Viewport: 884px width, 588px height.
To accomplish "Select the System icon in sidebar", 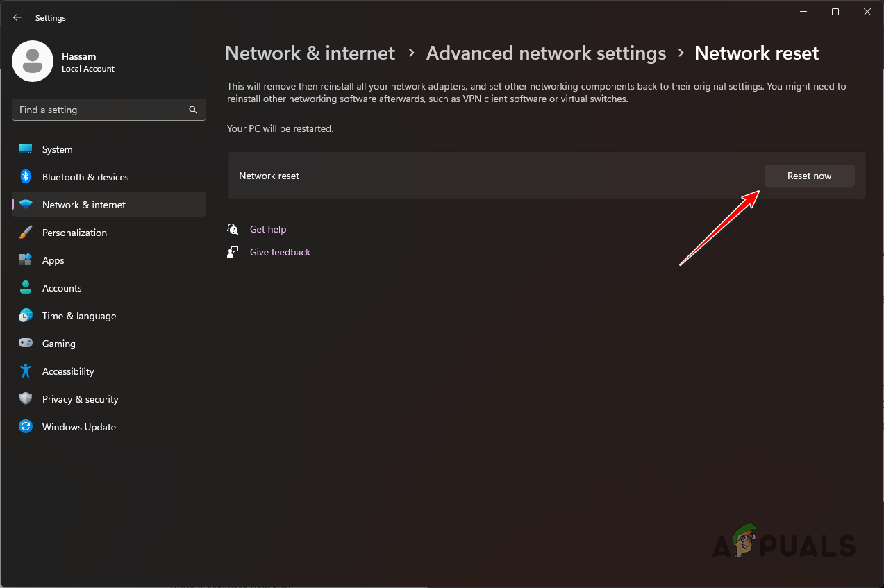I will click(25, 149).
